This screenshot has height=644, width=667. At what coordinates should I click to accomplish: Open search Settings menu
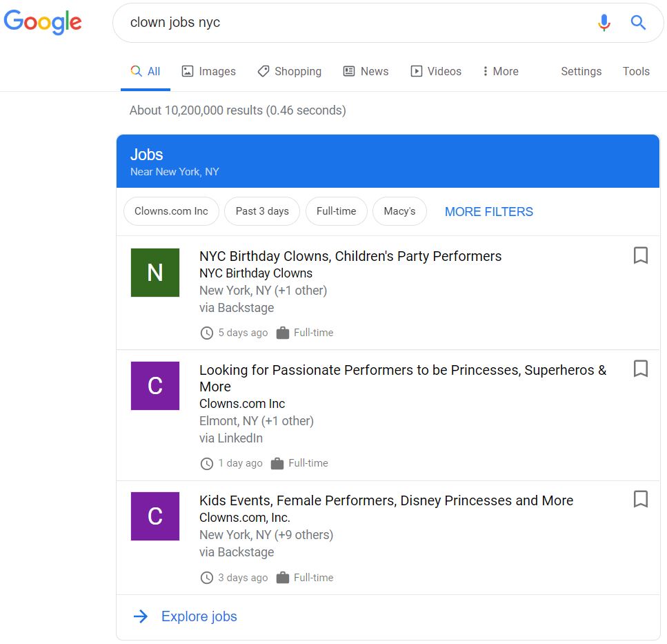tap(581, 71)
